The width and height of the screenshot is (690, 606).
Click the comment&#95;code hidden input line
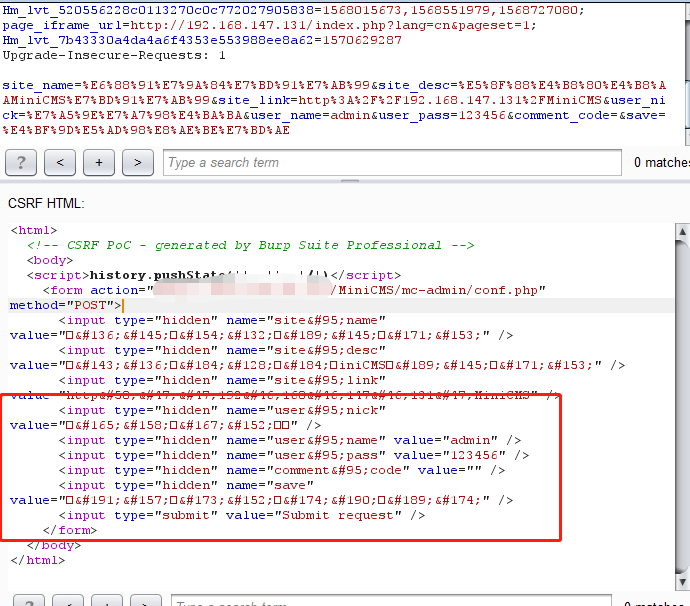[x=282, y=470]
